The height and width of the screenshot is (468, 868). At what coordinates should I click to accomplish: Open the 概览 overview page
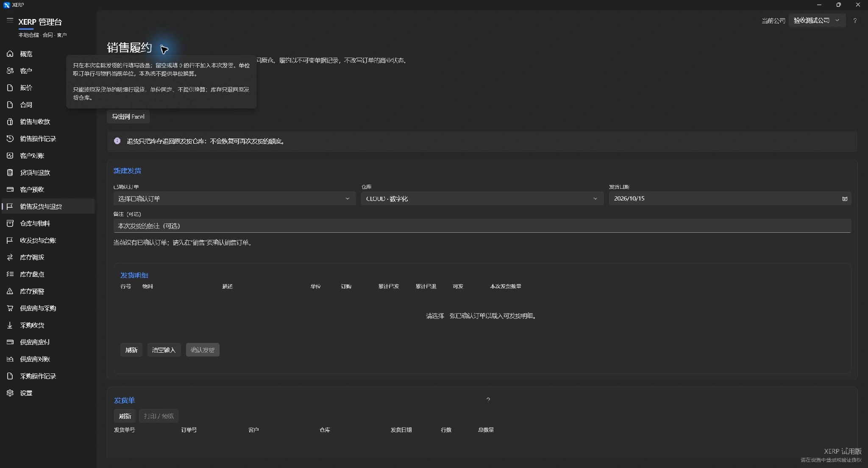pyautogui.click(x=47, y=54)
